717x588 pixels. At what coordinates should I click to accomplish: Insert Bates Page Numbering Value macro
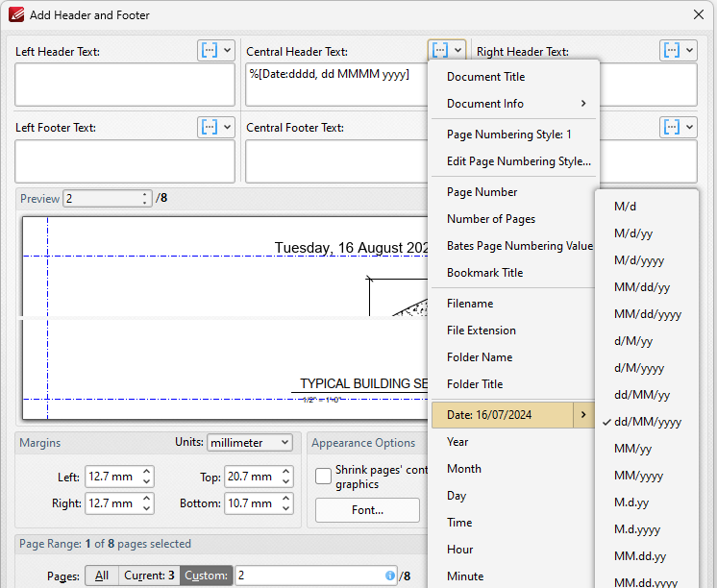click(x=513, y=246)
